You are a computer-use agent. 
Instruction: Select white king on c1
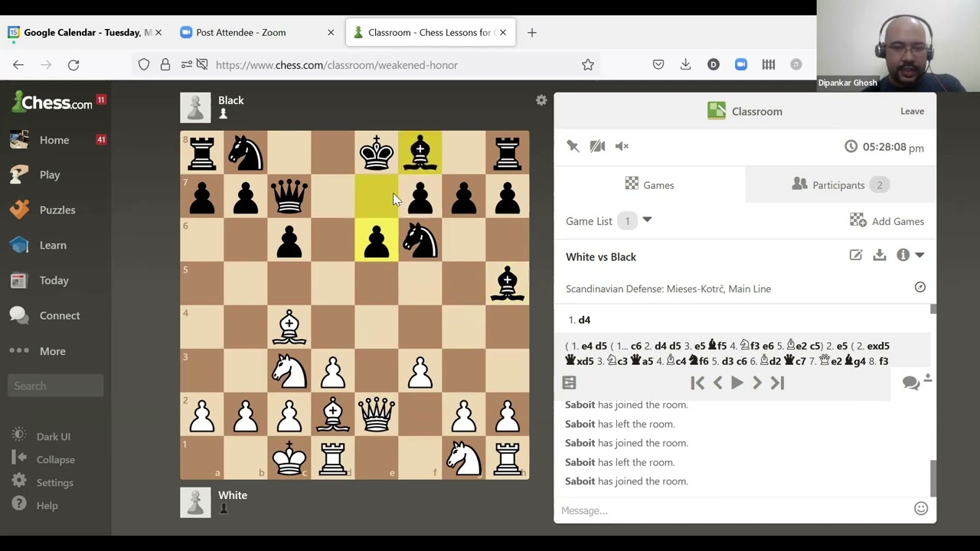[x=289, y=458]
